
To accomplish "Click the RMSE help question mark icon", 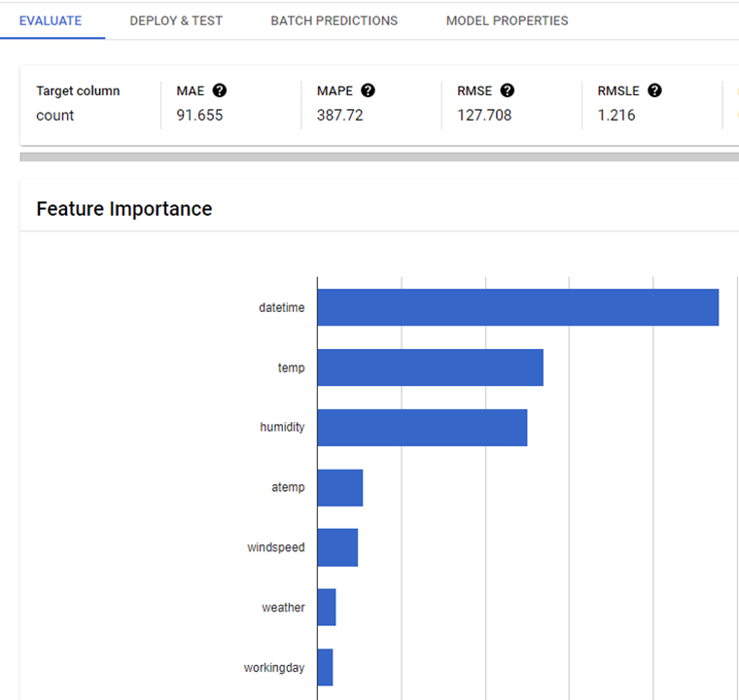I will coord(508,90).
